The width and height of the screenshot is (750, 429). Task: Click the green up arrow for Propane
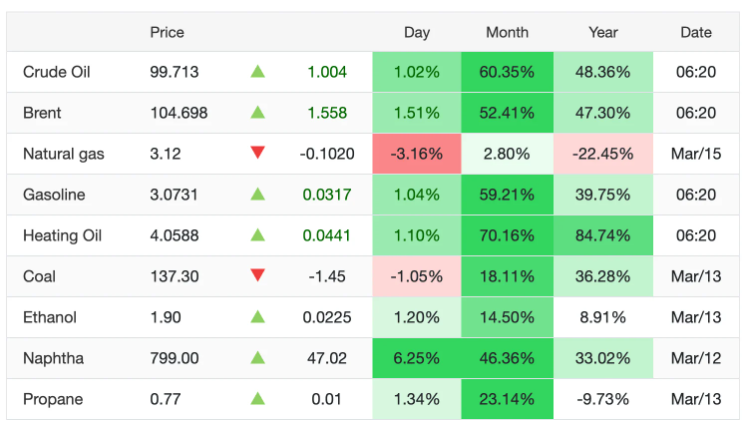coord(258,399)
